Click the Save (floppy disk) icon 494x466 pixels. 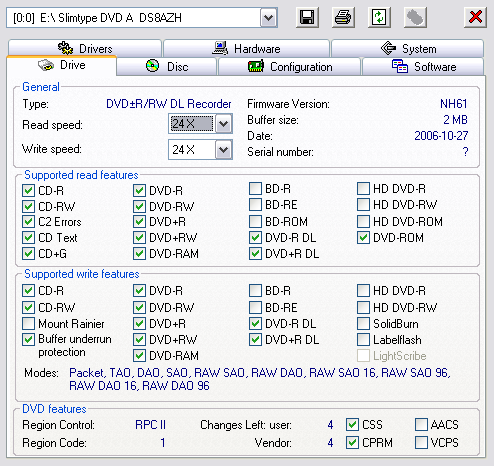point(307,17)
